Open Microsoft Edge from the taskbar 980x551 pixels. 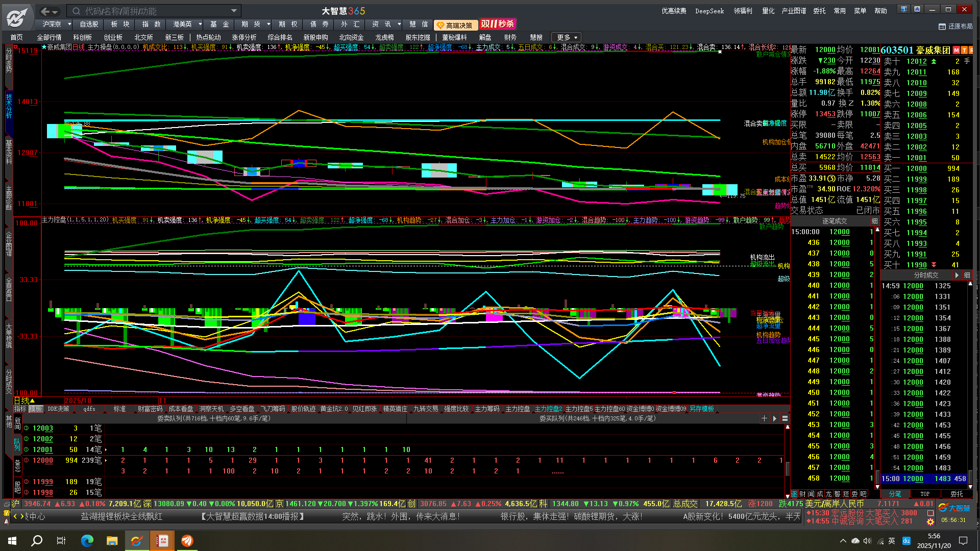pyautogui.click(x=87, y=541)
